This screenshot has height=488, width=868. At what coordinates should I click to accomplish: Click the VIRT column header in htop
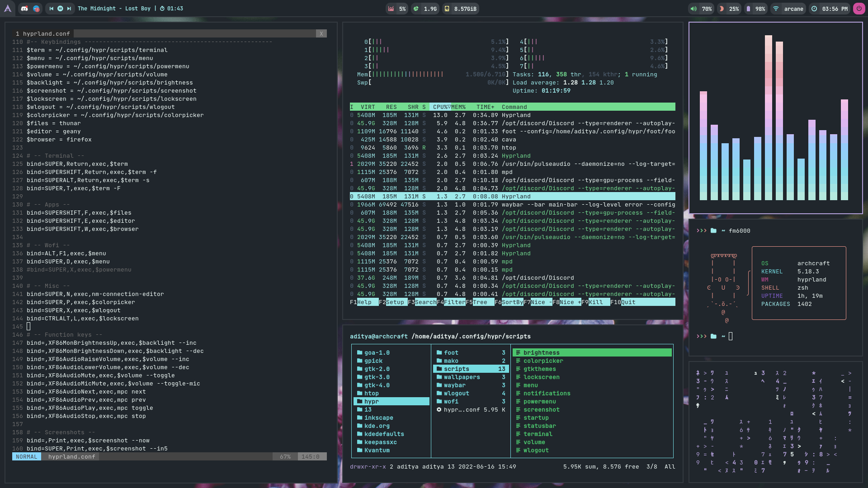pos(368,107)
